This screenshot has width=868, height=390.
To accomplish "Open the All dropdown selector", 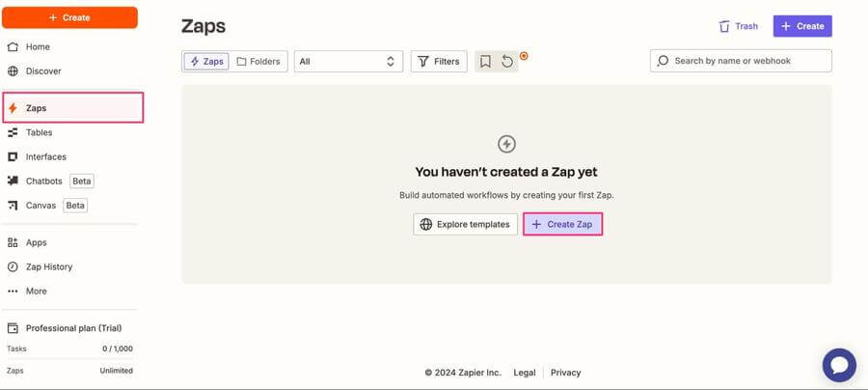I will (x=349, y=62).
